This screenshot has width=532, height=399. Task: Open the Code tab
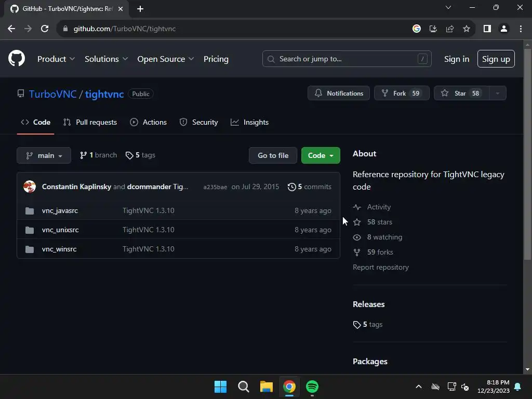[36, 123]
